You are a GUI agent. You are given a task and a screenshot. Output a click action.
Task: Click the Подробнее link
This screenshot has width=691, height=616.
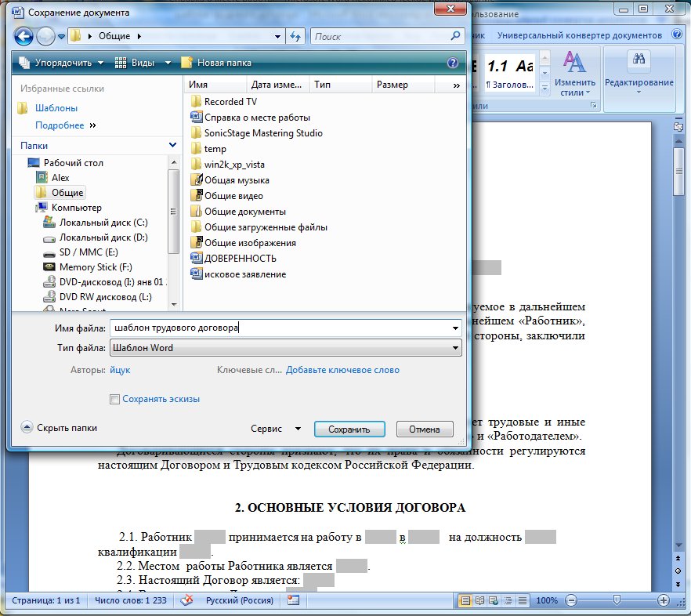click(x=60, y=125)
